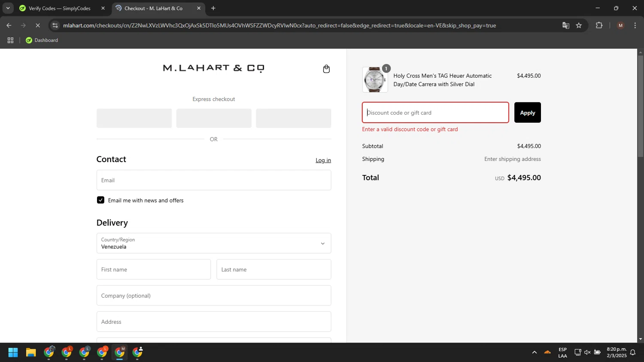The height and width of the screenshot is (362, 644).
Task: Click the first express checkout button
Action: pyautogui.click(x=134, y=118)
